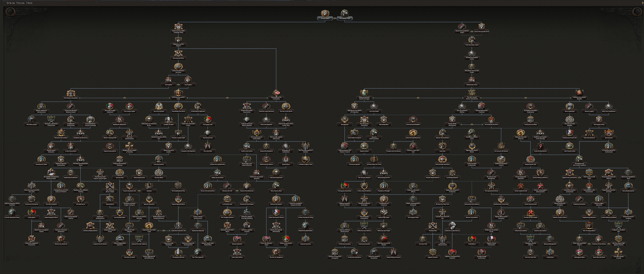
Task: Click The Anti-Fascist Worker's Revolution focus icon
Action: 472,93
